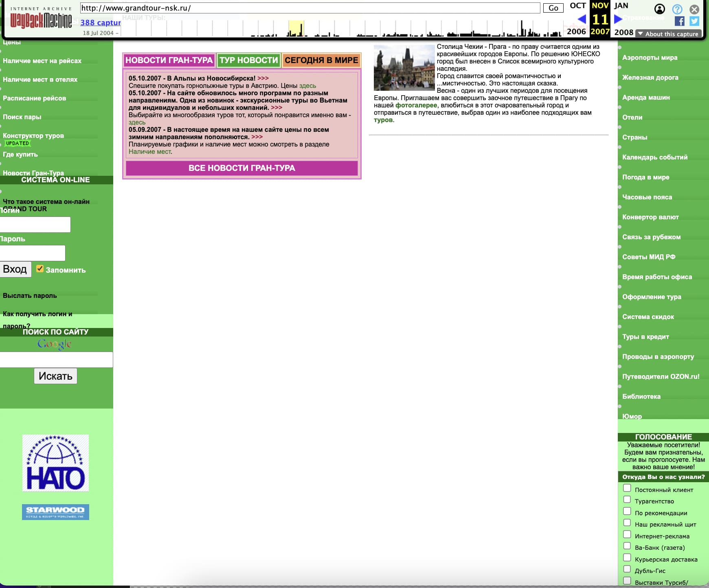The image size is (709, 588).
Task: Share capture on Facebook icon
Action: [x=679, y=21]
